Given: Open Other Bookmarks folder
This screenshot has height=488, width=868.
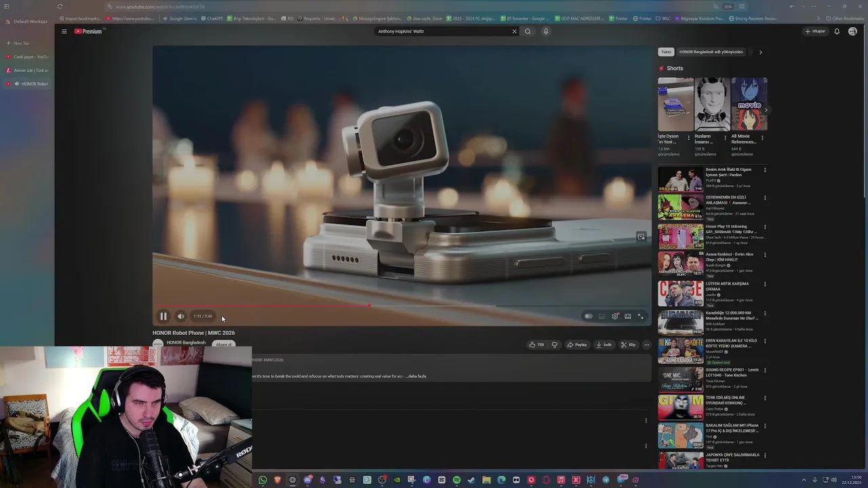Looking at the screenshot, I should click(845, 19).
